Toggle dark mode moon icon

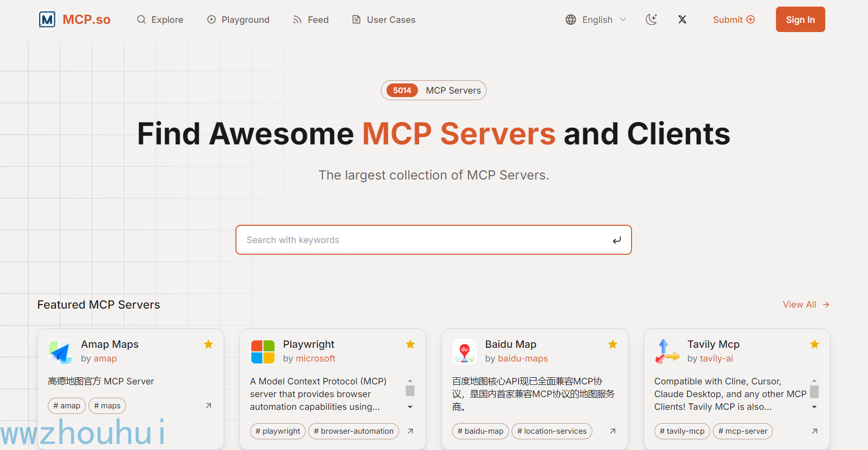651,19
